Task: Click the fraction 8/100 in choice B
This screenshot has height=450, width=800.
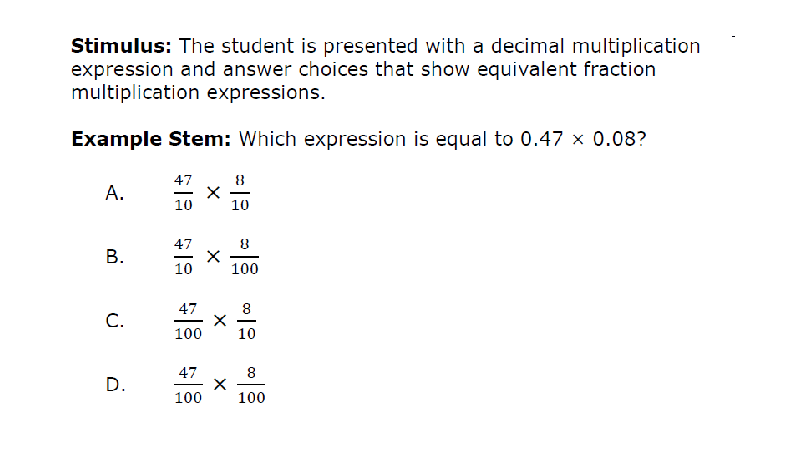Action: pyautogui.click(x=244, y=257)
